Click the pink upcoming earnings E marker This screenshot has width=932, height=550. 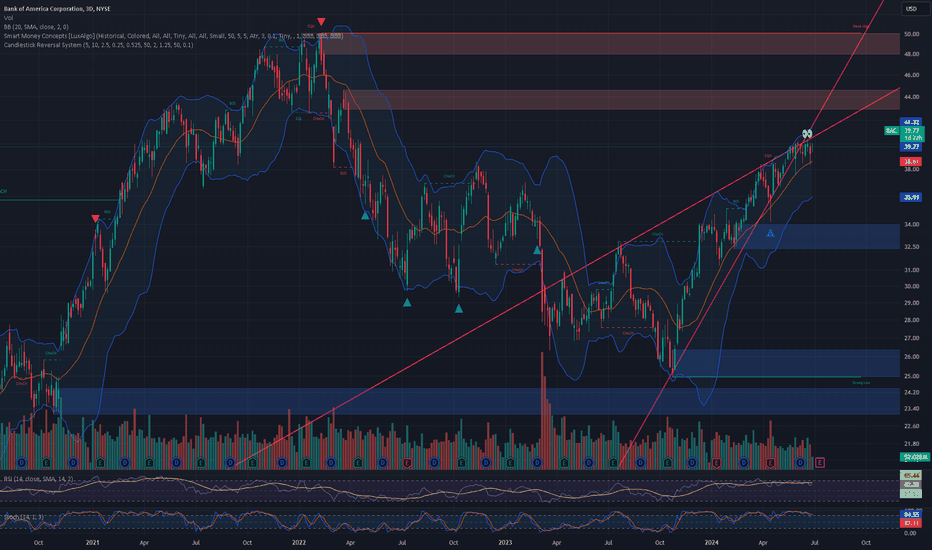(x=820, y=463)
